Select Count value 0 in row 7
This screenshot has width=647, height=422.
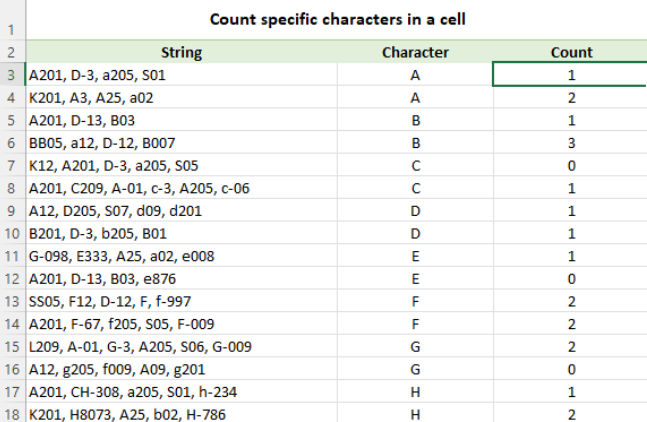tap(570, 165)
